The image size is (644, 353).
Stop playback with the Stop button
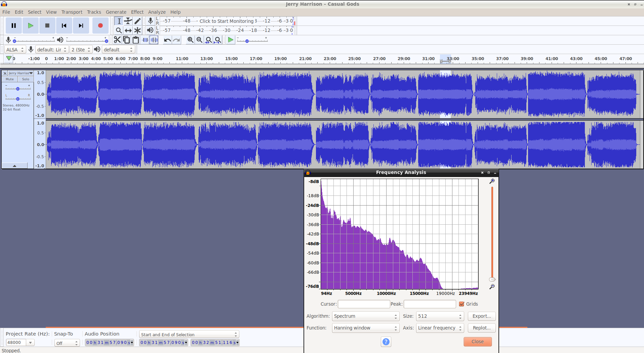pos(47,26)
